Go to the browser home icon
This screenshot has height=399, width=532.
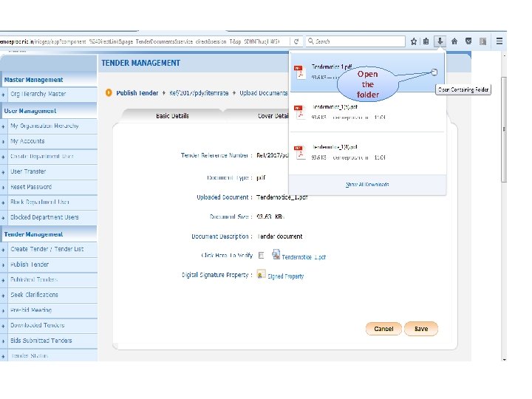tap(454, 41)
